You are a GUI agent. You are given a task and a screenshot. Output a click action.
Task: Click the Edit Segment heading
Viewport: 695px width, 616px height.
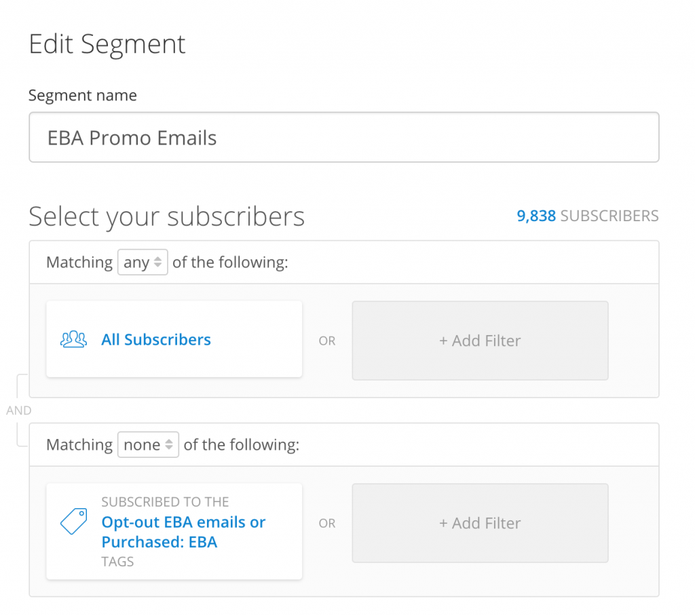[107, 44]
